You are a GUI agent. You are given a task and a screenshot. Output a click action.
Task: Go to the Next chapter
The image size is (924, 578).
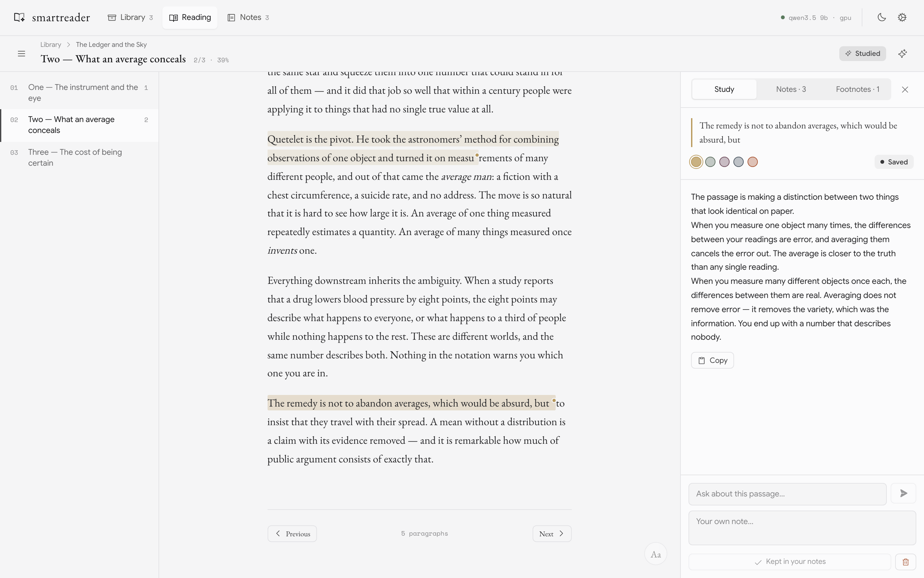(x=552, y=534)
